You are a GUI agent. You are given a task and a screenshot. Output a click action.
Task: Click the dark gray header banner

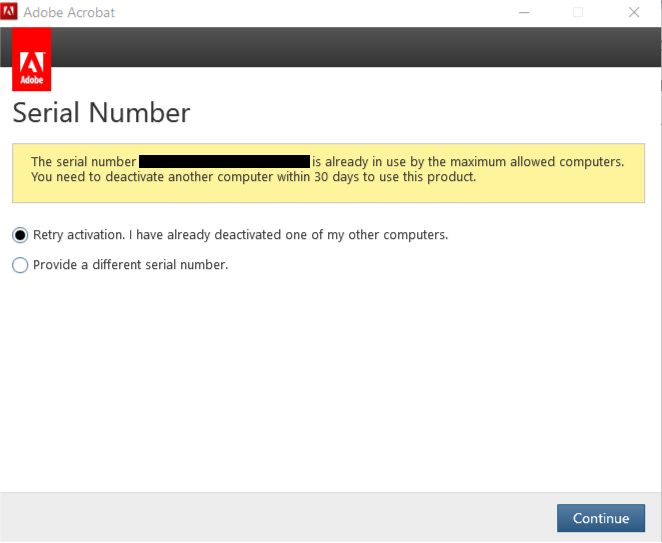point(350,47)
